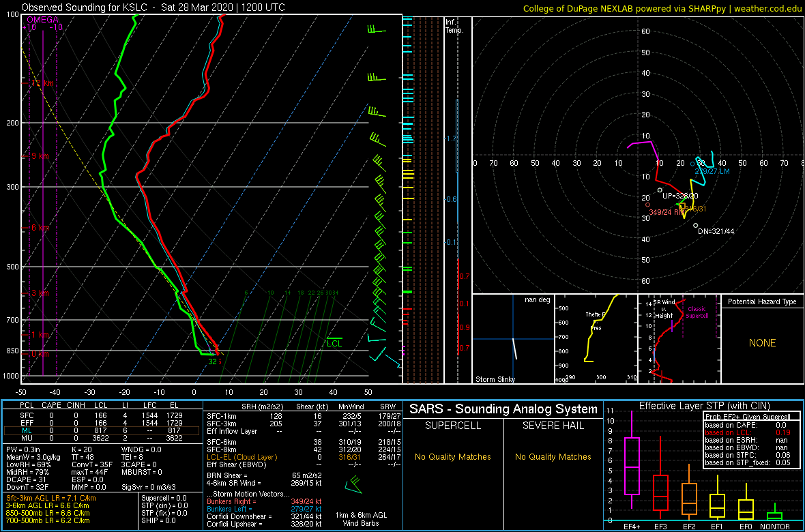Screen dimensions: 805x532
Task: Click the Classic Supercell label
Action: tap(697, 312)
